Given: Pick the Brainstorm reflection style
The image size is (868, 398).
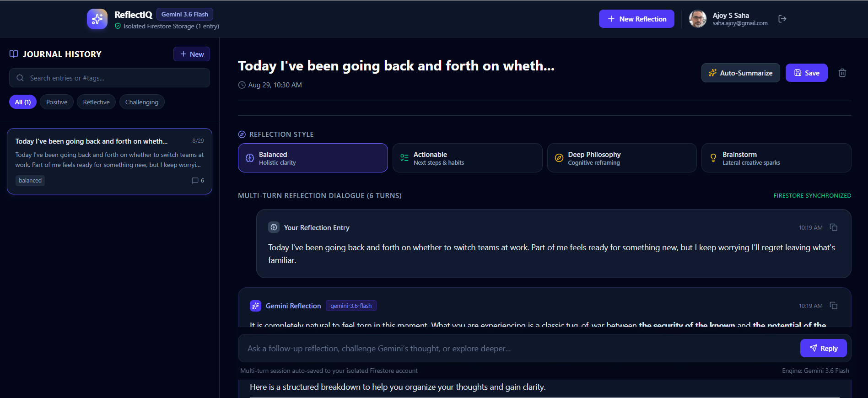Looking at the screenshot, I should coord(776,158).
